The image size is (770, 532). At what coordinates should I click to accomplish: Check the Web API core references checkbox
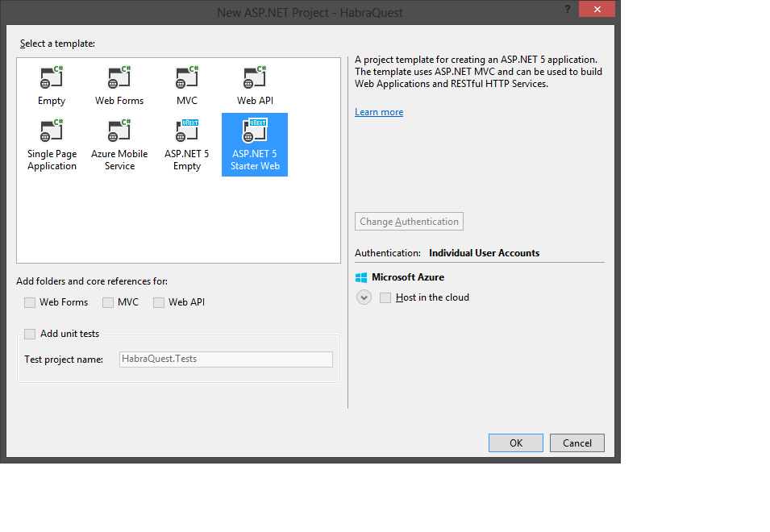coord(159,302)
